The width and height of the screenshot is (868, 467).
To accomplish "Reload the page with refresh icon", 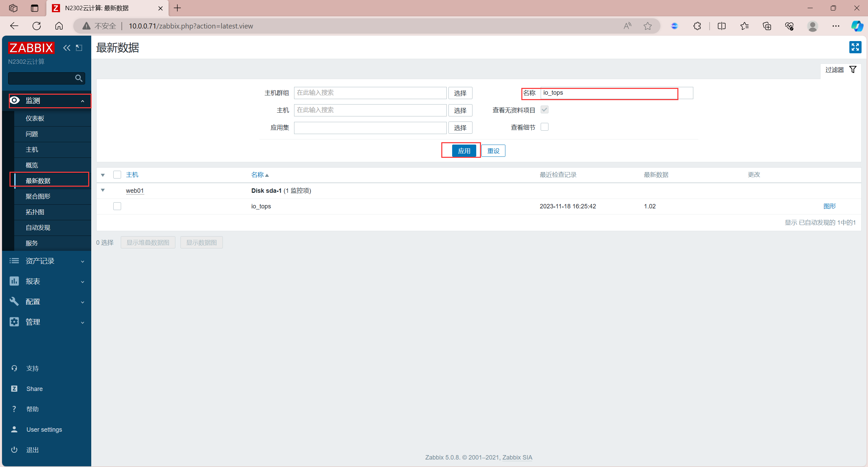I will coord(37,26).
